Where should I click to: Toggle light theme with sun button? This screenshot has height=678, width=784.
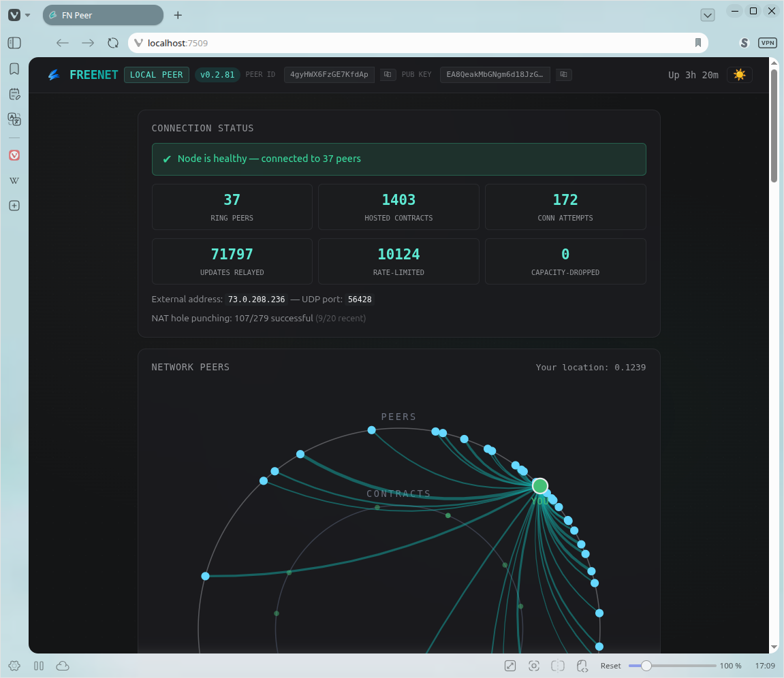(x=740, y=75)
